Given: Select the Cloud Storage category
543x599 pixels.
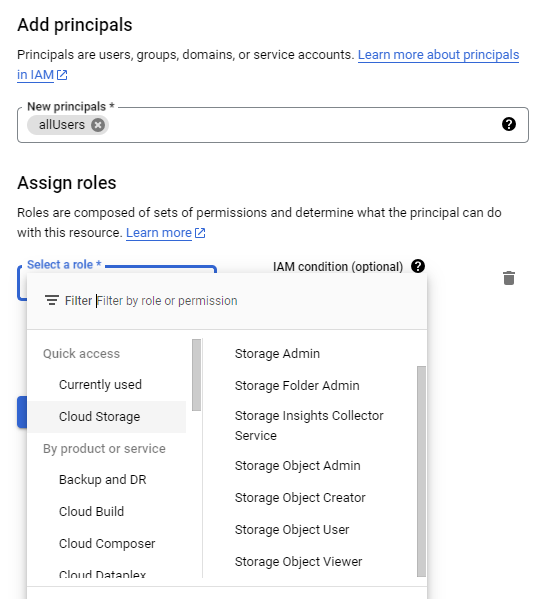Looking at the screenshot, I should (x=100, y=416).
